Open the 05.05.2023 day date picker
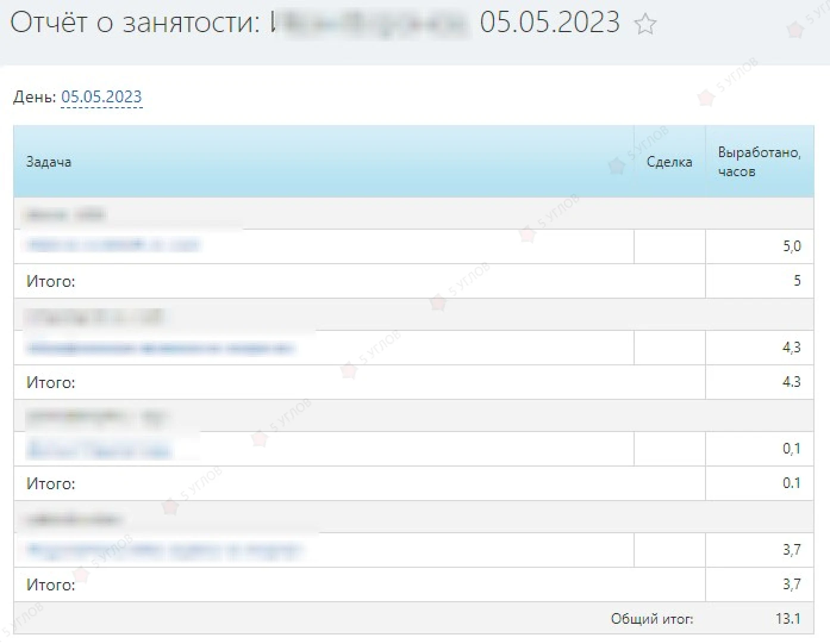The height and width of the screenshot is (644, 830). click(x=101, y=96)
